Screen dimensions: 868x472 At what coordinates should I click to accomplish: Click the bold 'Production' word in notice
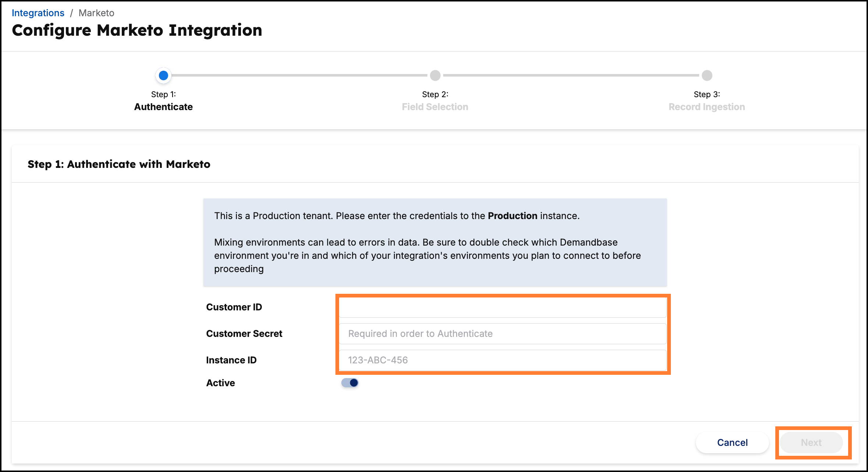[x=513, y=216]
